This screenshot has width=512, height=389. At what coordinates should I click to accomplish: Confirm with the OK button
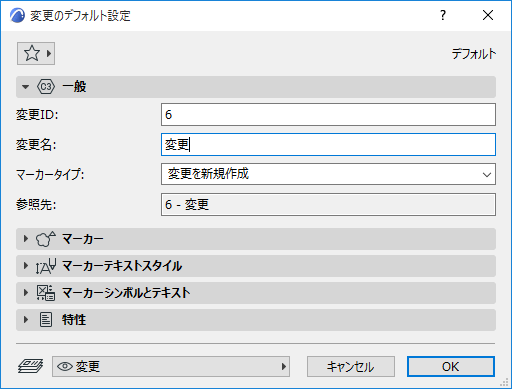coord(451,366)
